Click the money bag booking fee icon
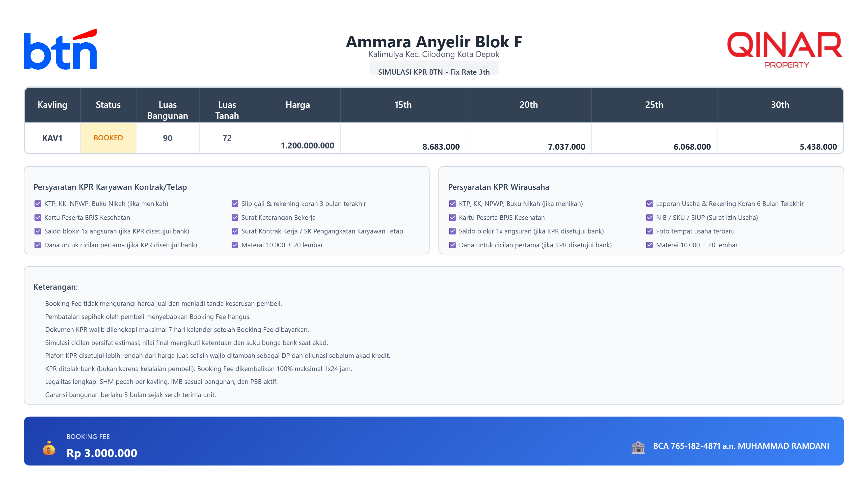Image resolution: width=868 pixels, height=490 pixels. tap(49, 449)
